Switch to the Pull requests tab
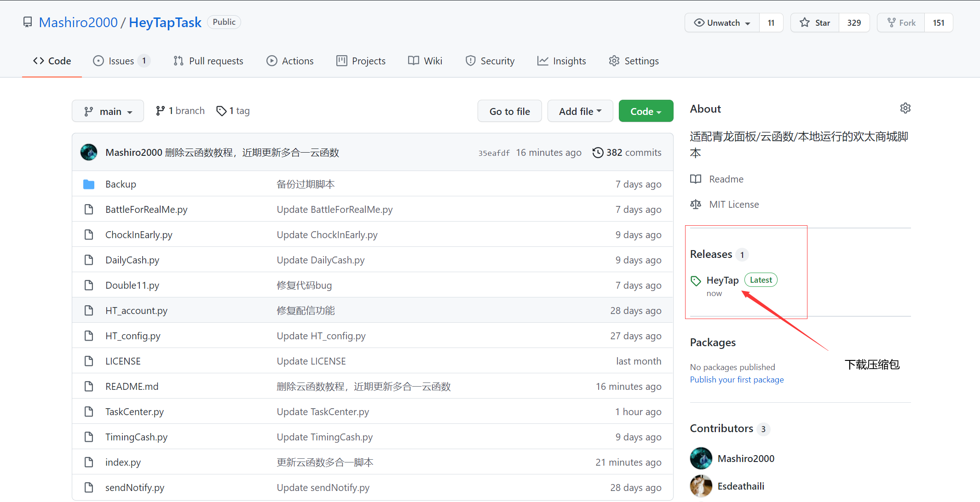Screen dimensions: 980x502 point(208,61)
